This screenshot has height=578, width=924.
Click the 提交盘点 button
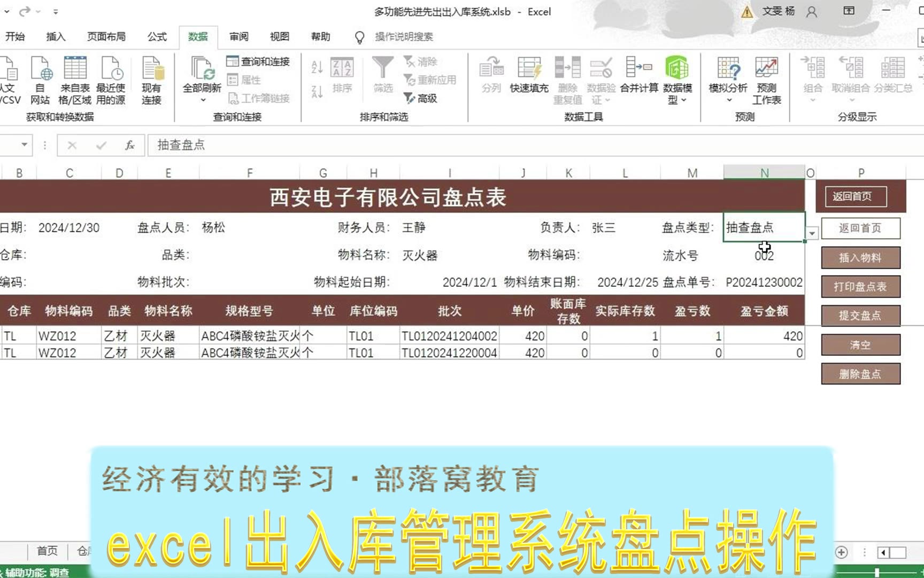pyautogui.click(x=860, y=315)
